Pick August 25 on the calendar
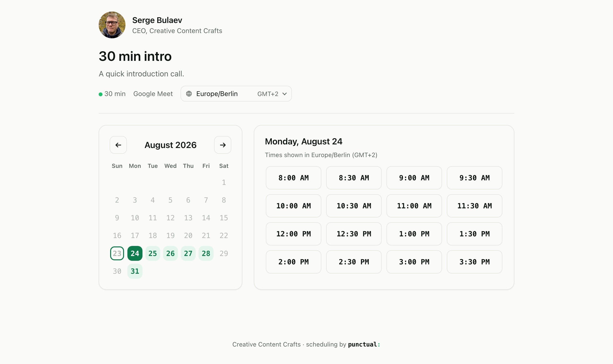613x364 pixels. [153, 253]
